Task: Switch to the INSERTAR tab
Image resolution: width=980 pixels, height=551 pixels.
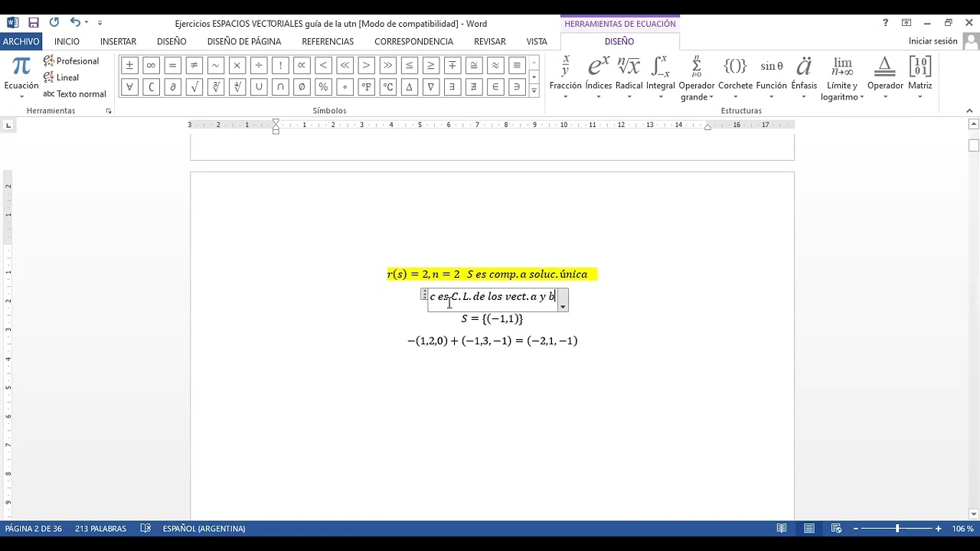Action: [118, 41]
